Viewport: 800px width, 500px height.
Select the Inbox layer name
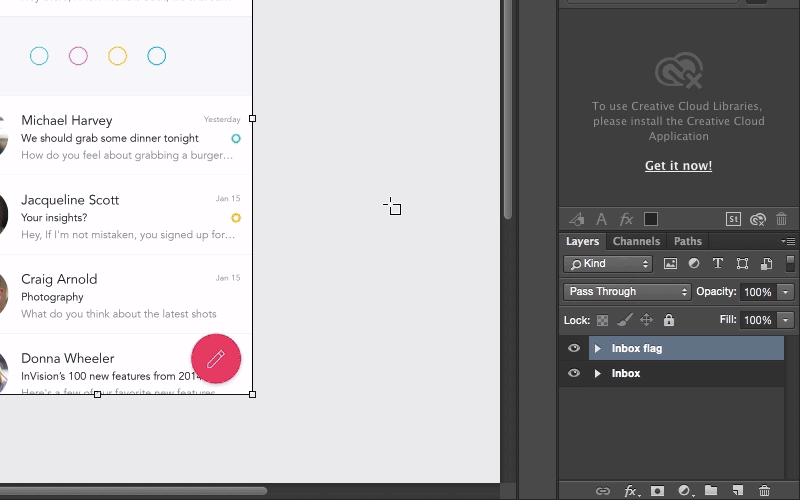pos(626,373)
